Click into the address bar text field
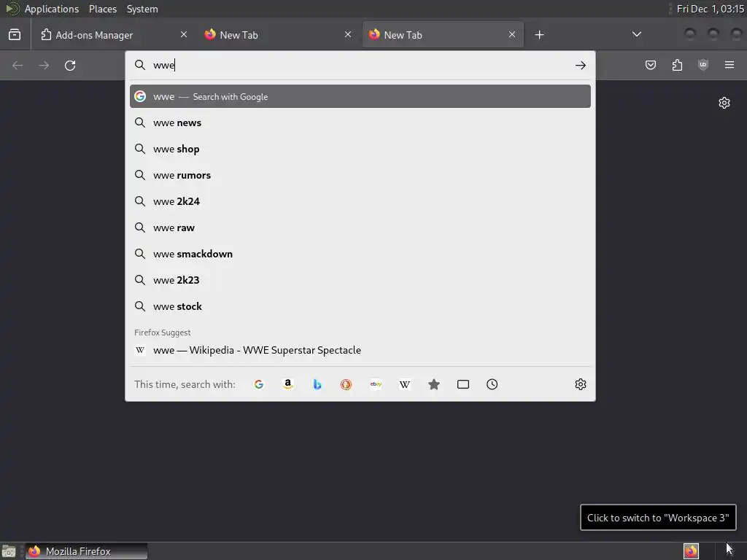 [x=360, y=65]
